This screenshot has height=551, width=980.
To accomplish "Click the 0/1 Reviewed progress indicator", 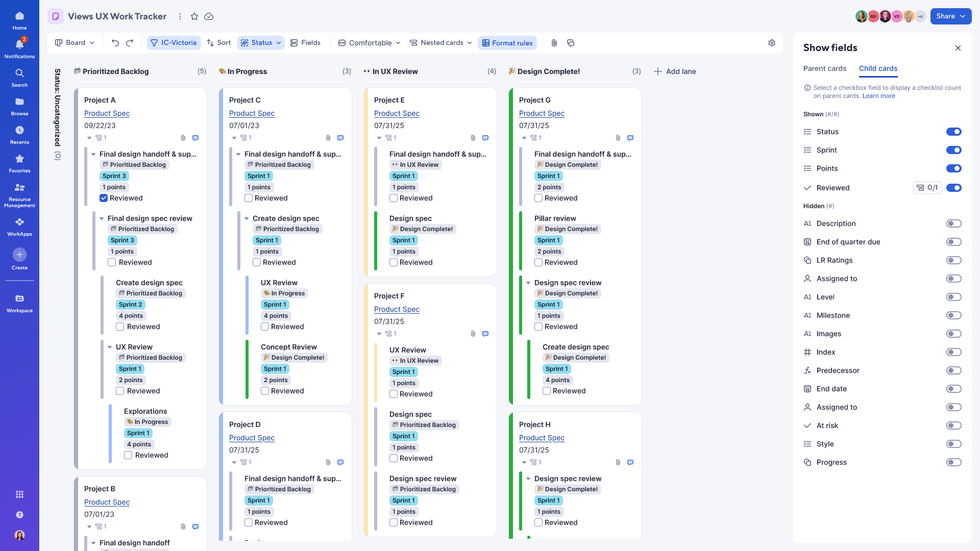I will coord(928,188).
